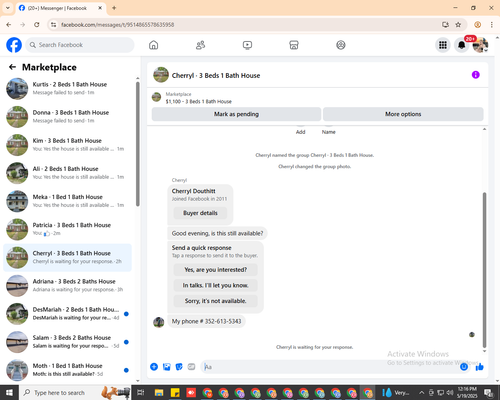Open More options button
The image size is (500, 400).
[x=403, y=114]
